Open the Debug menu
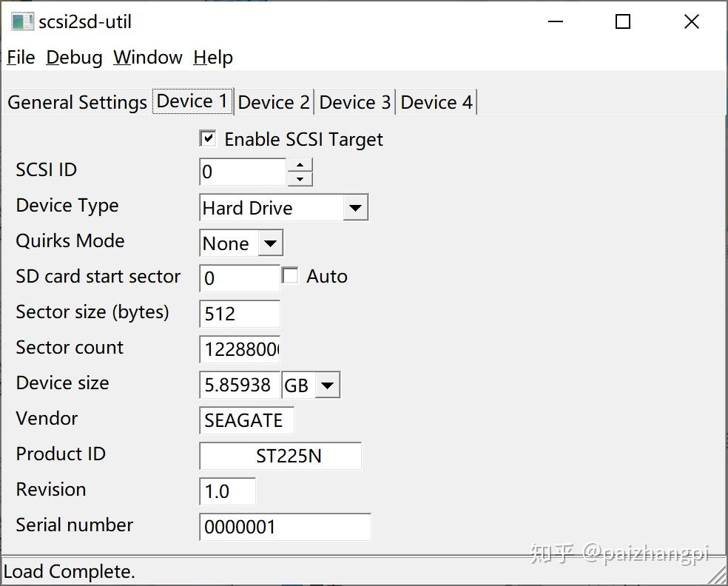This screenshot has height=586, width=728. click(x=74, y=57)
